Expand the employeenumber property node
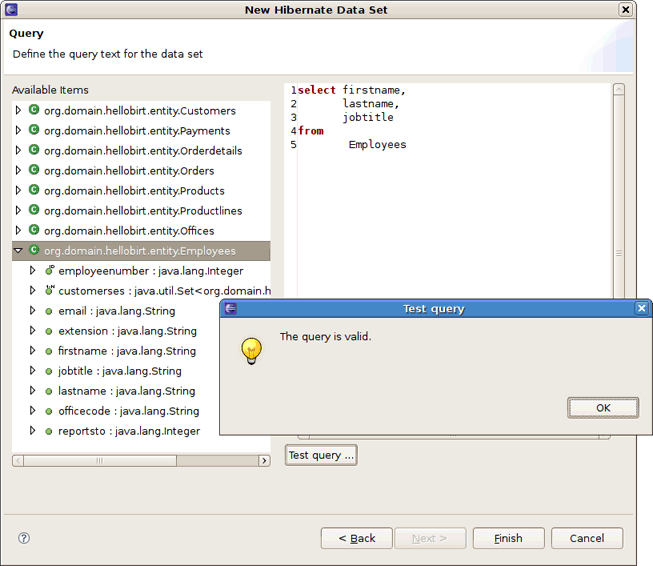Screen dimensions: 653x566 [x=32, y=270]
